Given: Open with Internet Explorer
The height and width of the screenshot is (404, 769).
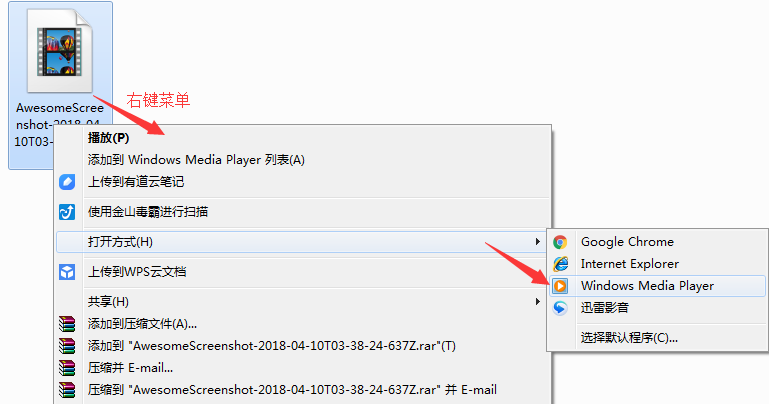Looking at the screenshot, I should pos(630,264).
